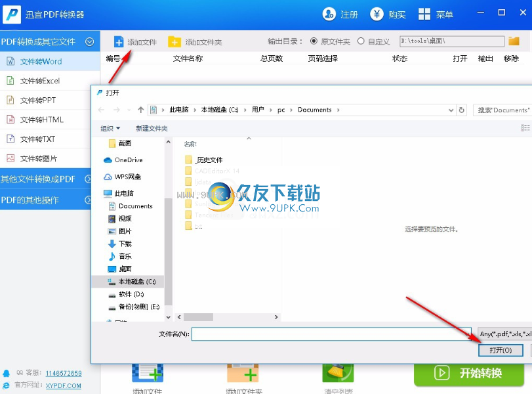Expand PDF的其他操作 section

click(45, 200)
